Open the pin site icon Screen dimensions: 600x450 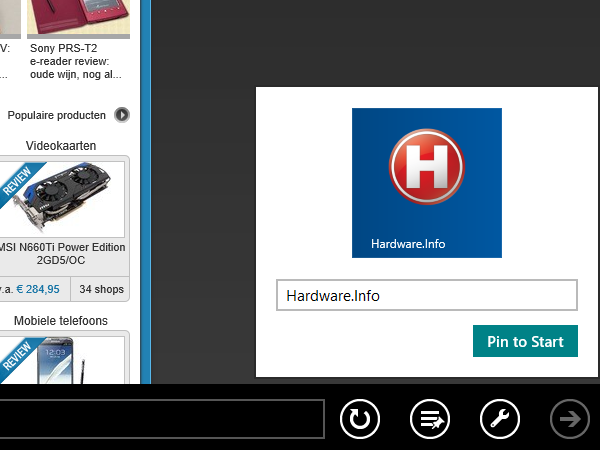click(x=430, y=419)
